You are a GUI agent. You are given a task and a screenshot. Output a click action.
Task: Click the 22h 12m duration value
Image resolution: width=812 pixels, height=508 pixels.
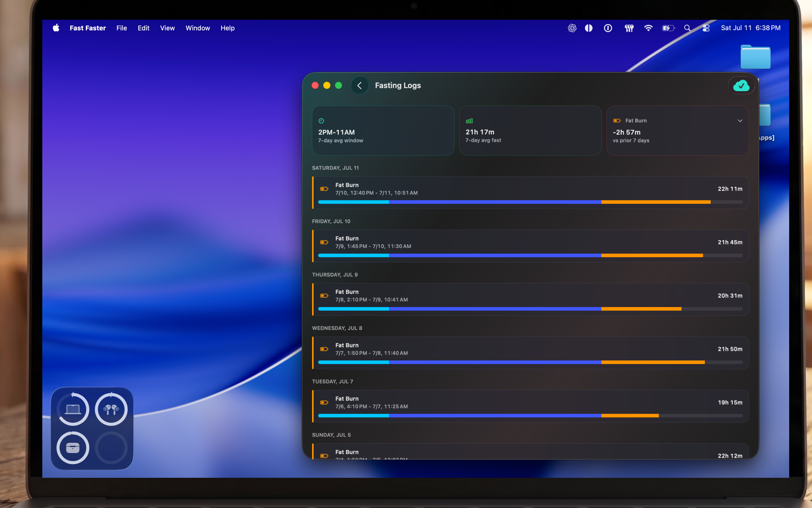pos(730,456)
